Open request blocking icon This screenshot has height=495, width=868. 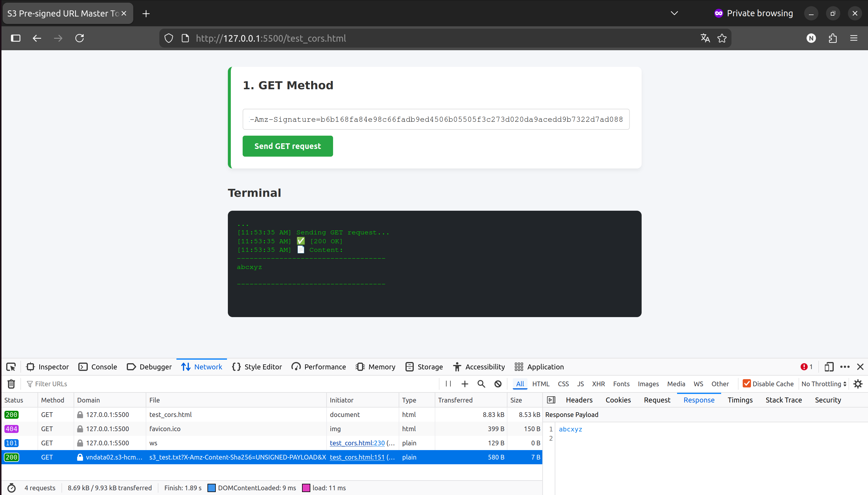pyautogui.click(x=498, y=384)
